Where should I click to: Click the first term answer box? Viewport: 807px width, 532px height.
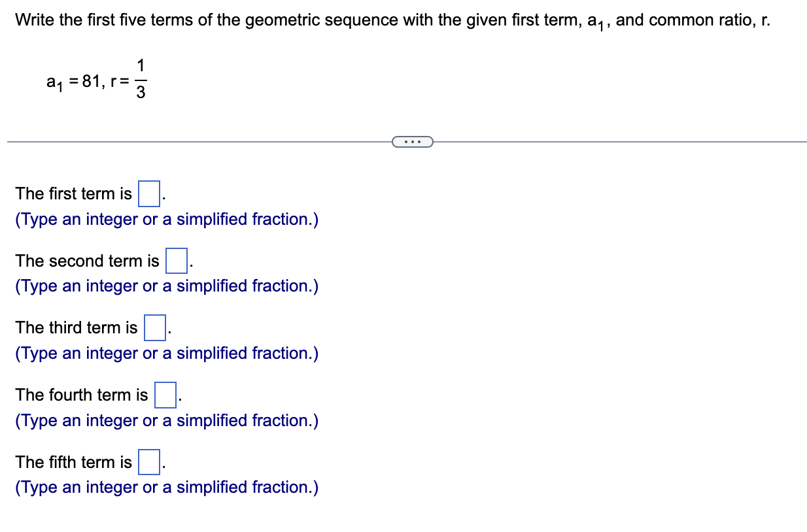point(148,193)
